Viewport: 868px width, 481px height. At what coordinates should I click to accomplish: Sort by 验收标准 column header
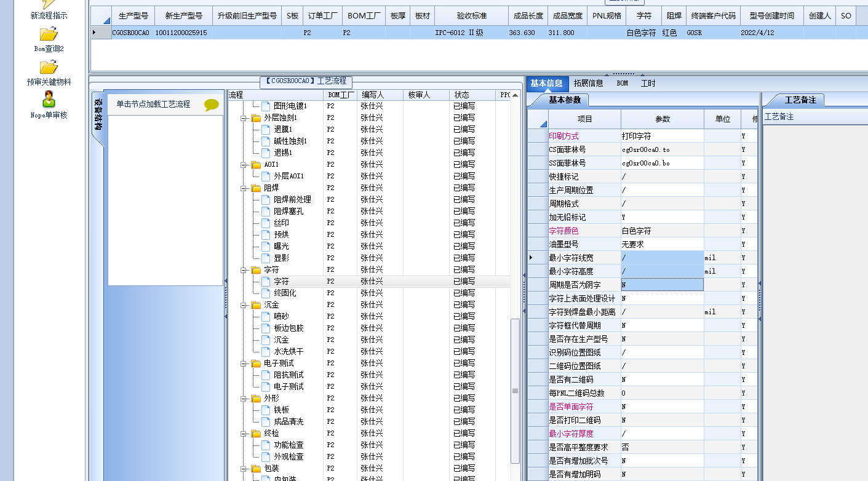[471, 16]
